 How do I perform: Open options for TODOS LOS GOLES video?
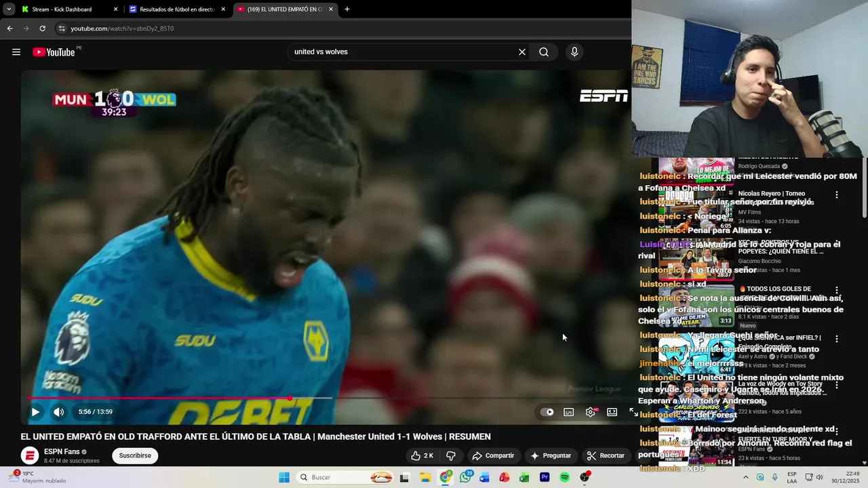point(837,290)
